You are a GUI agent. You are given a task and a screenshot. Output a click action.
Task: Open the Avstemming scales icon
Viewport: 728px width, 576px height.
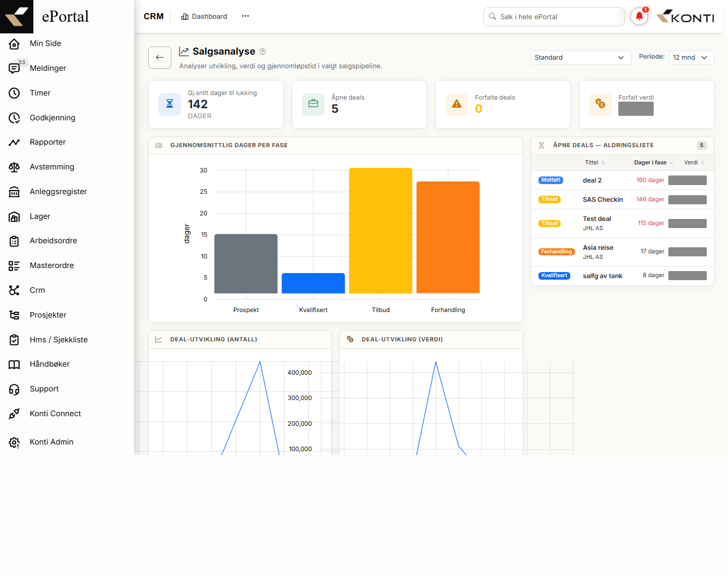(14, 167)
